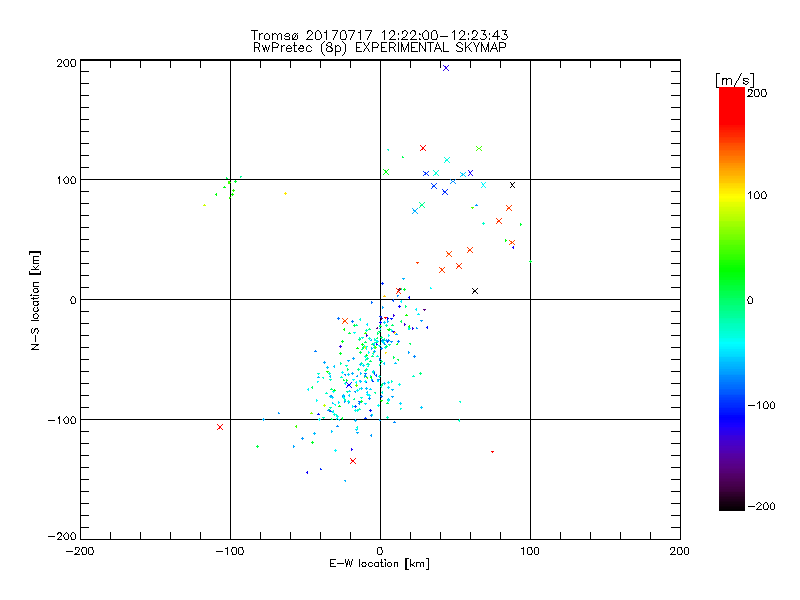
Task: Click the y-axis tick label '0'
Action: coord(73,300)
